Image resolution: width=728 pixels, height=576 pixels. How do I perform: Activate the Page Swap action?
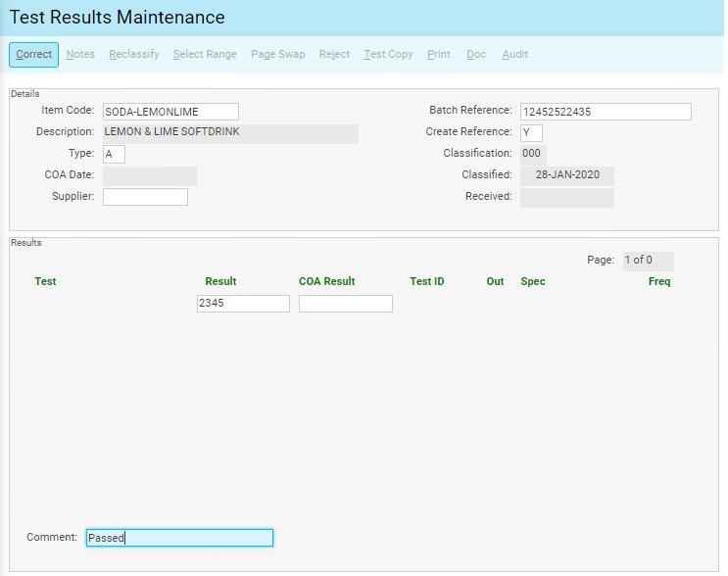[277, 54]
